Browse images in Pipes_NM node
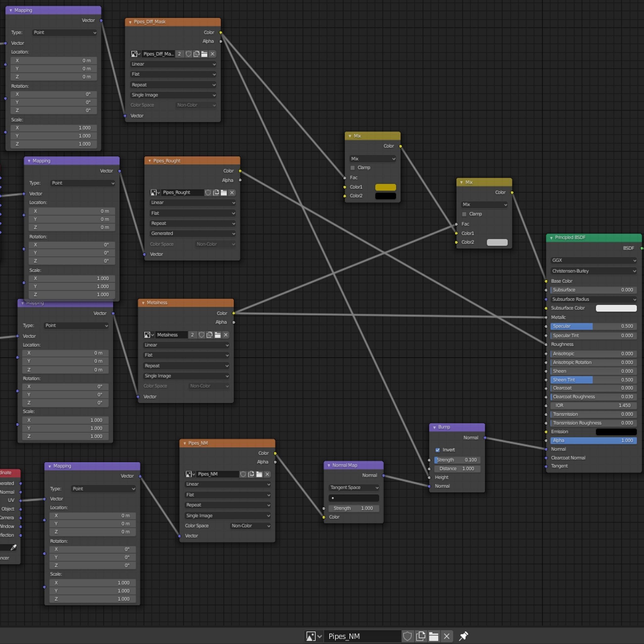Viewport: 644px width, 644px height. pos(190,474)
